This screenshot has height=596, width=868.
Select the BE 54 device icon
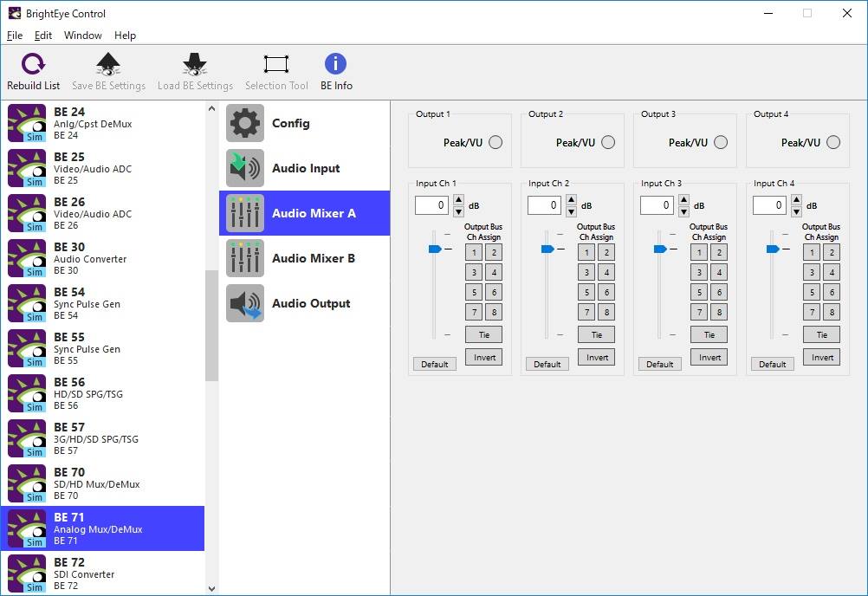point(27,303)
